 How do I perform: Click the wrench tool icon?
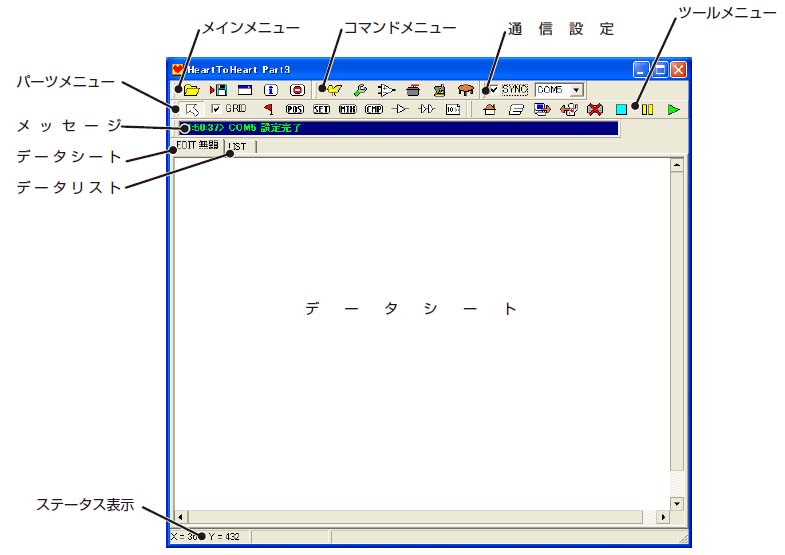point(360,90)
